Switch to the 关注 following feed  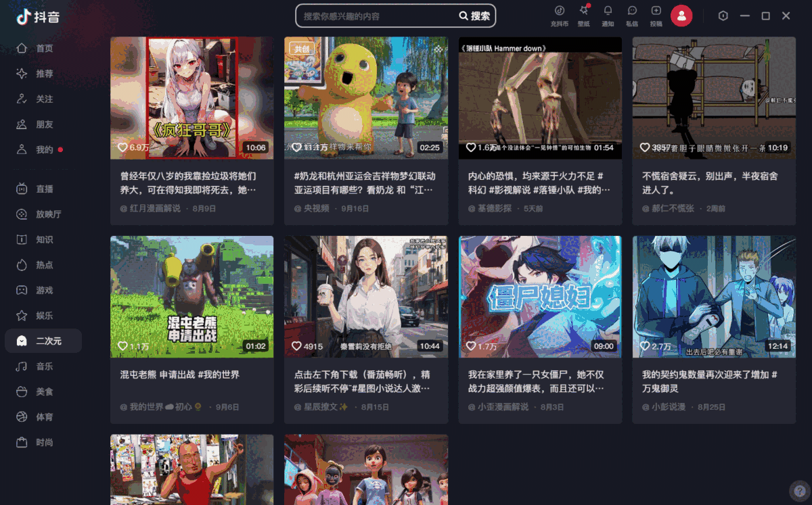42,99
